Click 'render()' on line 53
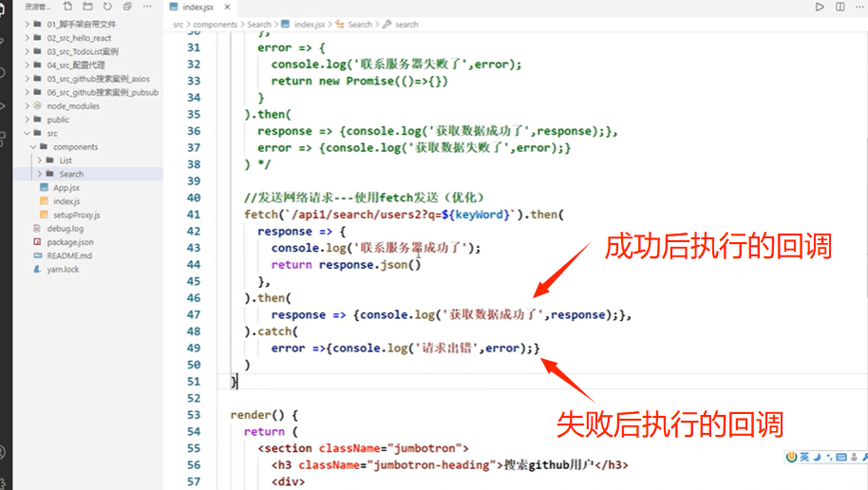 (256, 415)
